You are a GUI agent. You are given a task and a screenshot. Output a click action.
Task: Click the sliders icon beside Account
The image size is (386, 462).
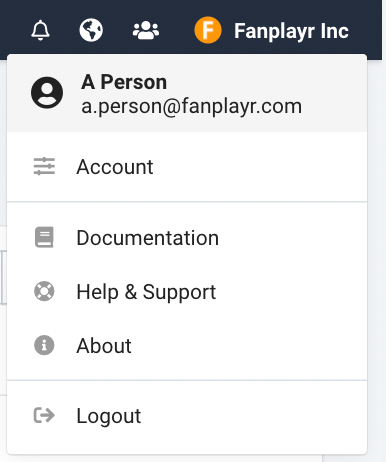[x=44, y=166]
